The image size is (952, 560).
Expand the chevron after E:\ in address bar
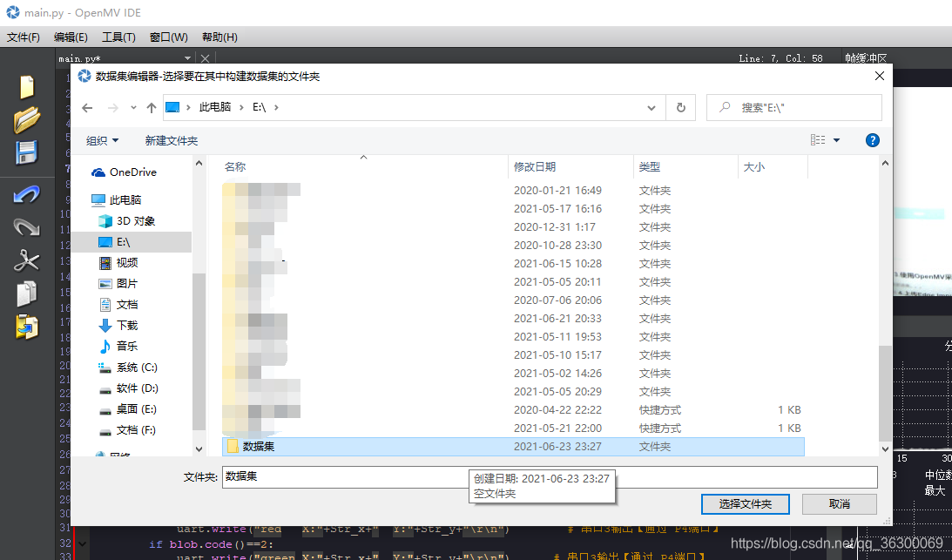276,107
